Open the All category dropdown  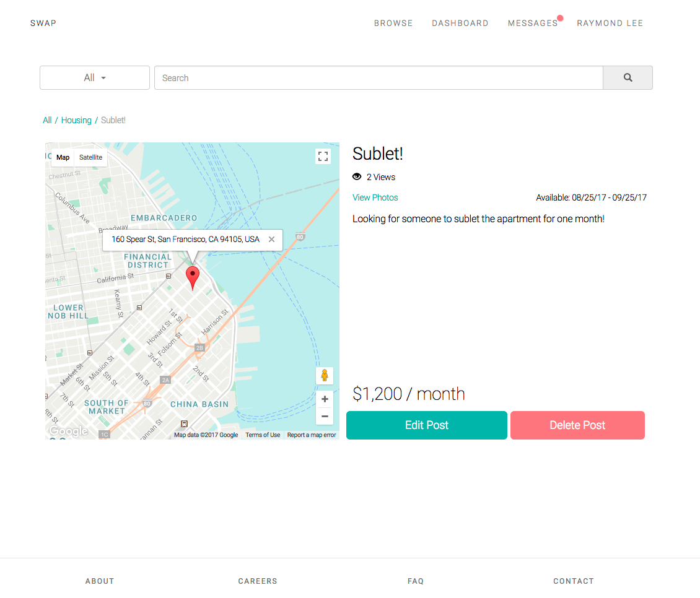95,77
